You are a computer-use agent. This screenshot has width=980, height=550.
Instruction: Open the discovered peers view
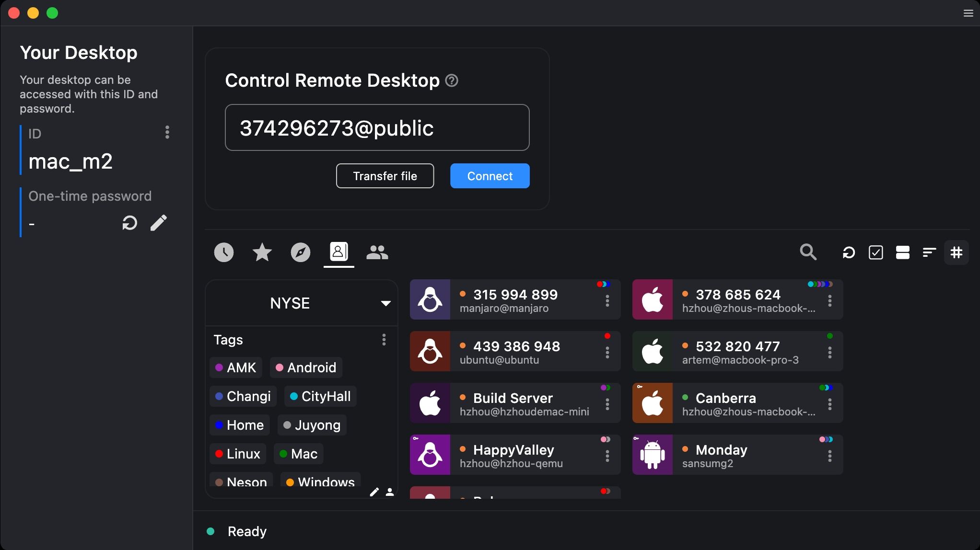(x=300, y=252)
